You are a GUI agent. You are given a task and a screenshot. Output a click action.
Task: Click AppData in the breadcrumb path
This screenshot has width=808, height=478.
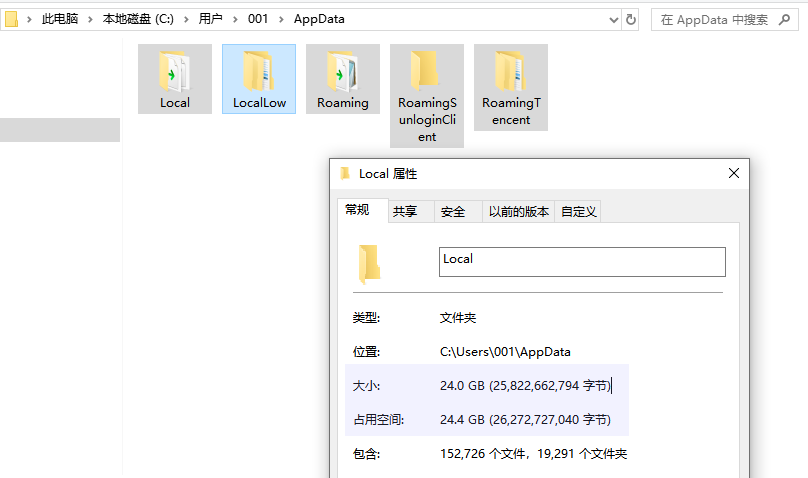coord(319,19)
